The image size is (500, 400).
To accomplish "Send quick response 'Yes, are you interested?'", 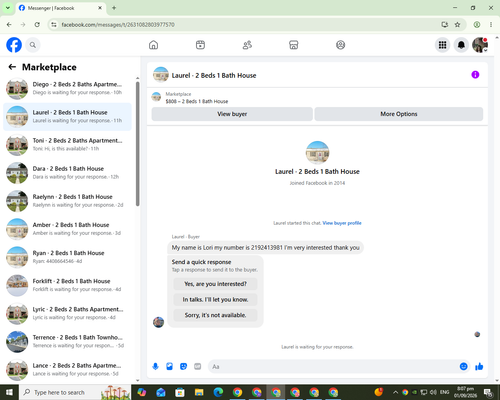I will pyautogui.click(x=215, y=284).
